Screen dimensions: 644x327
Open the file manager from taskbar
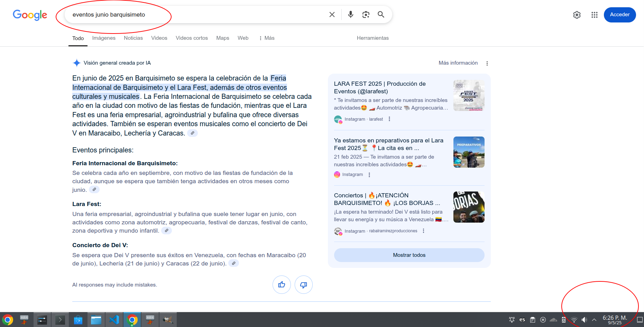(x=96, y=320)
